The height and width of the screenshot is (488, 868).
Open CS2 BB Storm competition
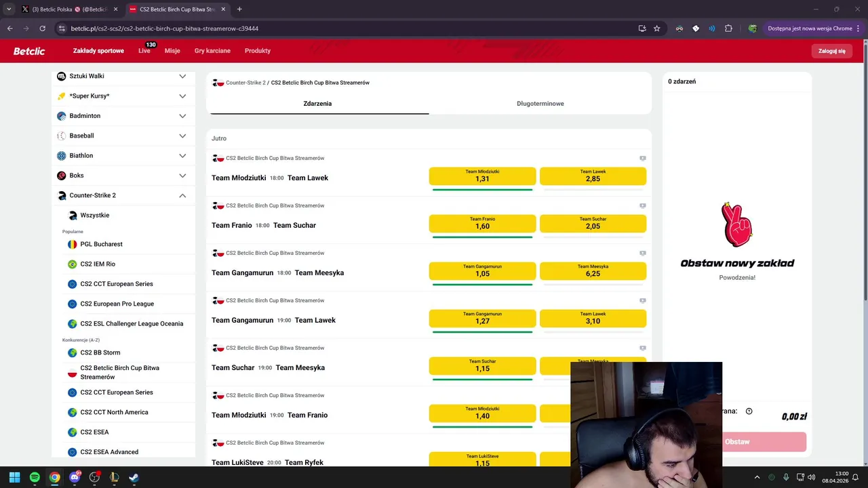pos(100,352)
